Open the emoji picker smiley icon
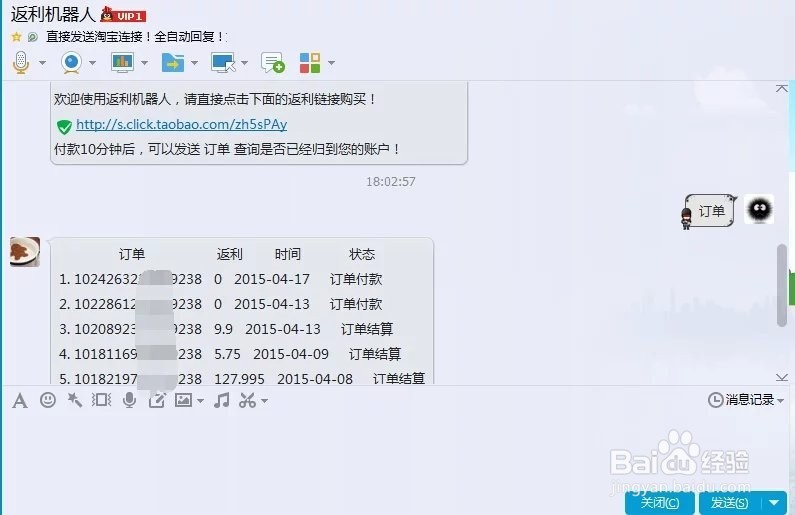 (48, 400)
